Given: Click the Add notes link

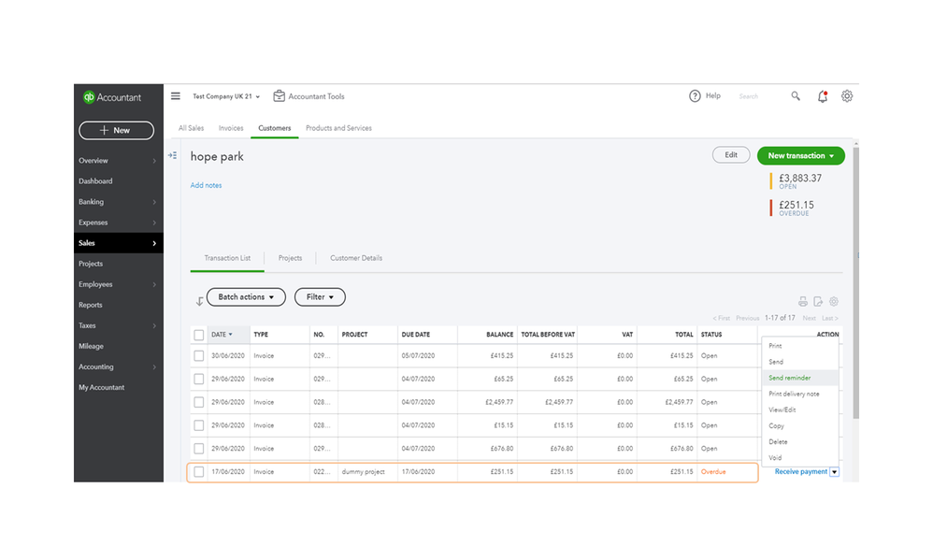Looking at the screenshot, I should (x=207, y=185).
